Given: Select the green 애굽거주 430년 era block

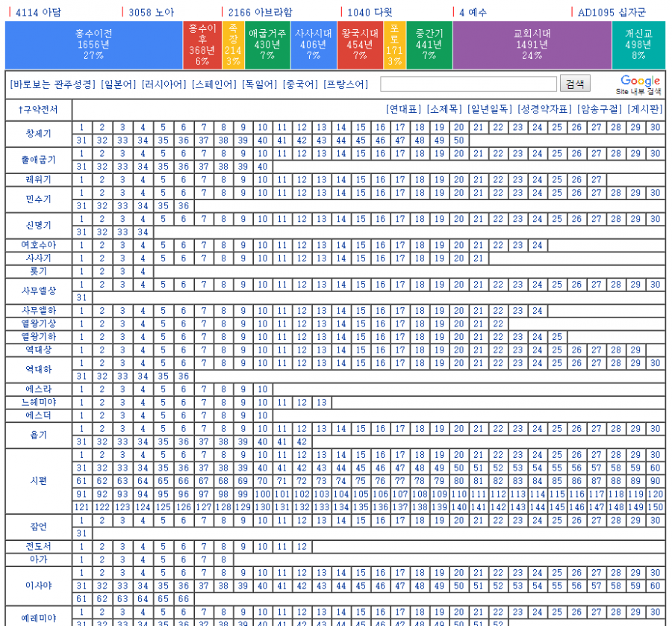Looking at the screenshot, I should [267, 45].
